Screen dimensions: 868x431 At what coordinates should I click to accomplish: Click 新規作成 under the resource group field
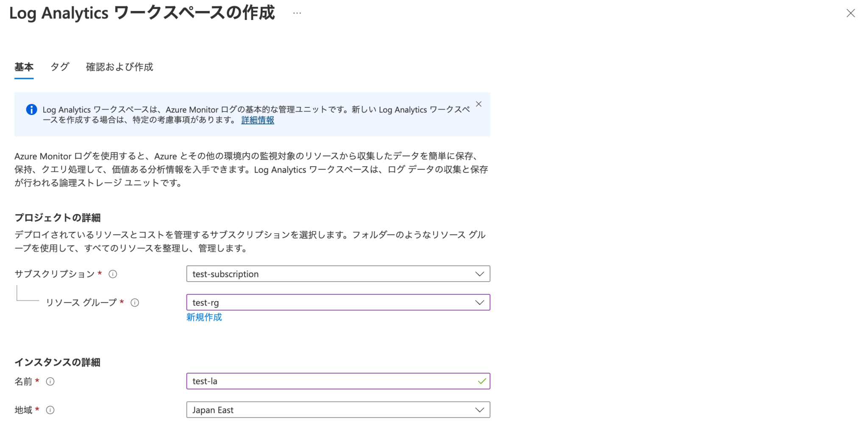[x=204, y=317]
